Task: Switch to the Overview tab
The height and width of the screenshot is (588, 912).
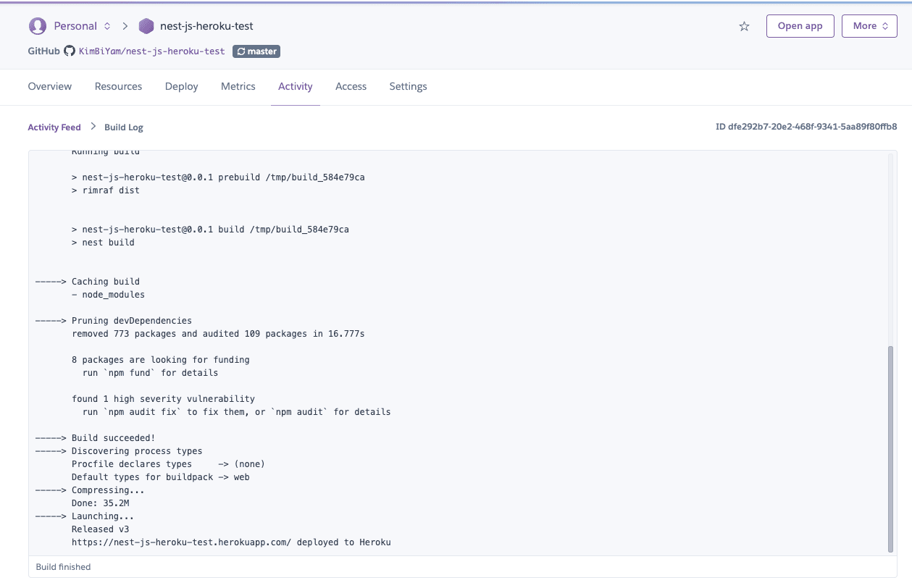Action: pyautogui.click(x=50, y=86)
